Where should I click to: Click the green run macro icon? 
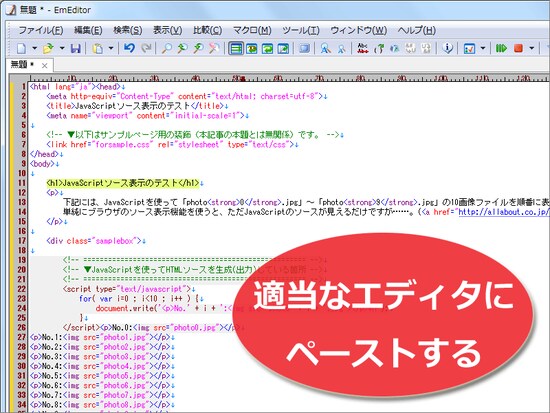[x=501, y=48]
